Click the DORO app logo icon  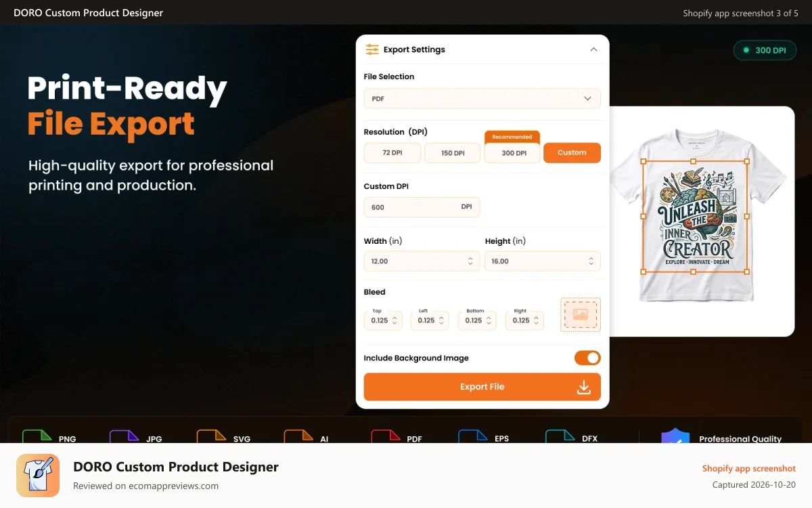pos(38,475)
